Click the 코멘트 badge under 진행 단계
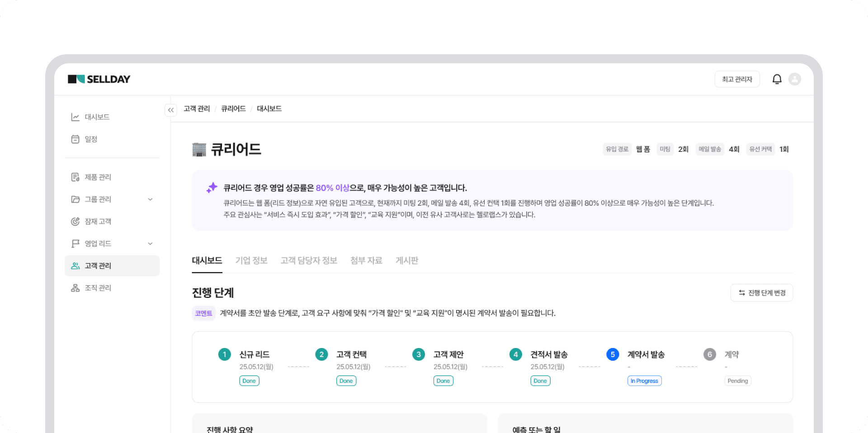This screenshot has height=433, width=868. coord(203,313)
